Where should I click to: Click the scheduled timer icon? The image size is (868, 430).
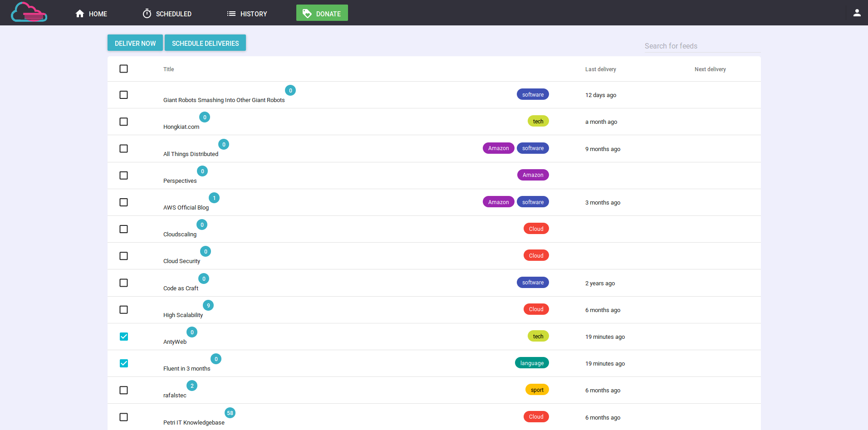point(147,14)
